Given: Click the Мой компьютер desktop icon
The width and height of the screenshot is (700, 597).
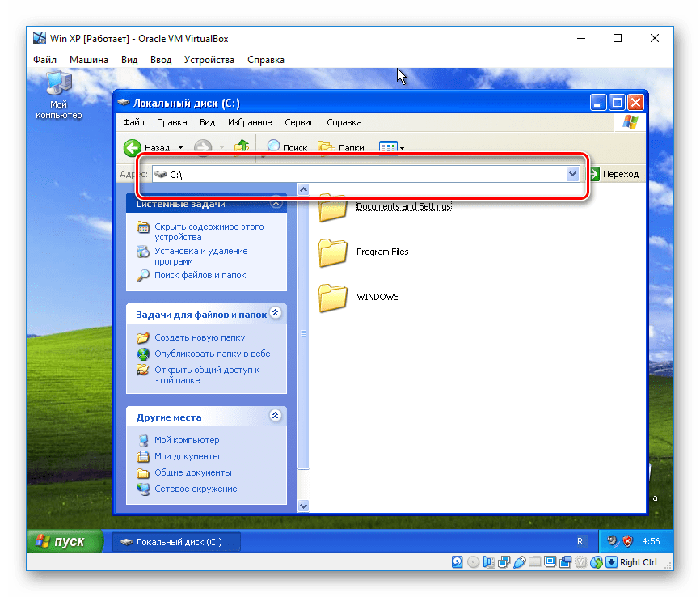Looking at the screenshot, I should pos(59,95).
